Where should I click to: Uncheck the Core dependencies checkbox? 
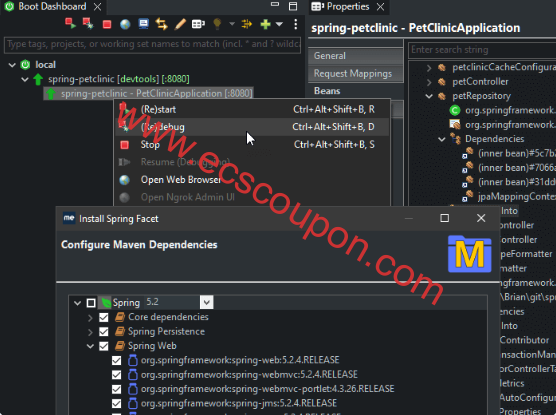tap(104, 317)
